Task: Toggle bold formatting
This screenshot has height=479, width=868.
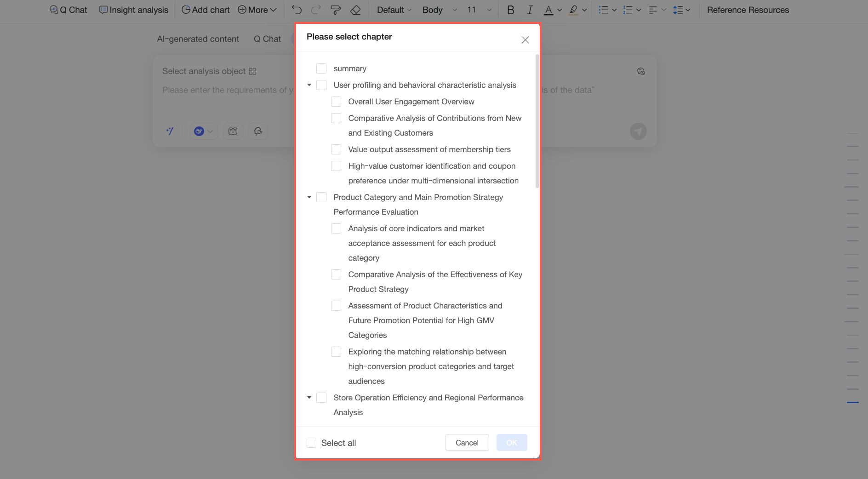Action: click(x=510, y=10)
